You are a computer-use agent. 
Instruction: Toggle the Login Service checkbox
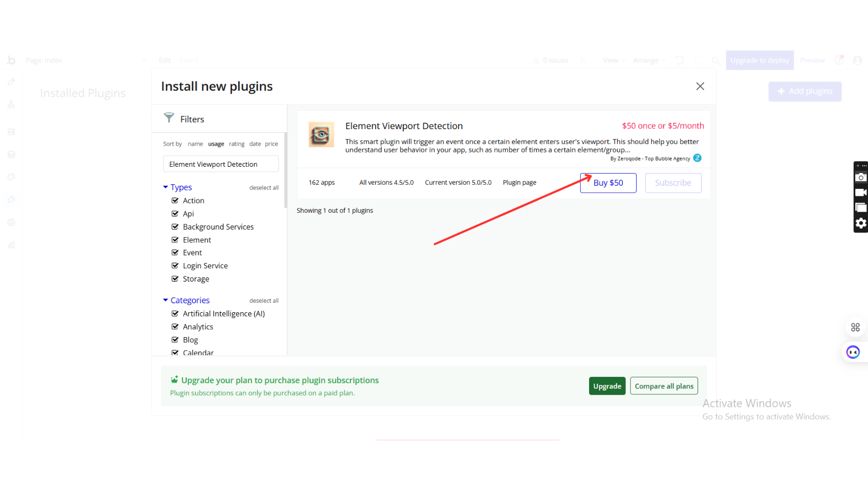point(175,266)
